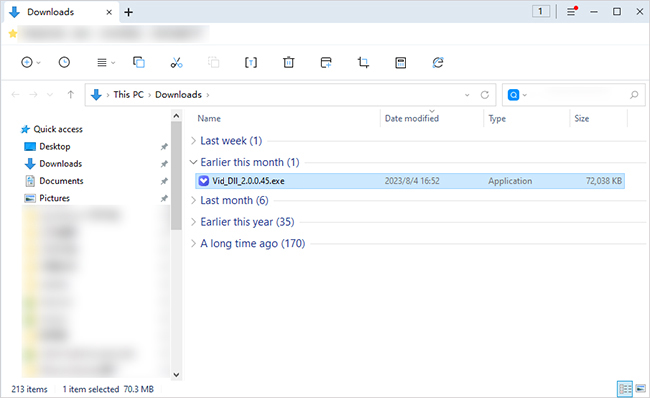Click the properties panel toolbar icon
The height and width of the screenshot is (398, 650).
click(x=400, y=63)
